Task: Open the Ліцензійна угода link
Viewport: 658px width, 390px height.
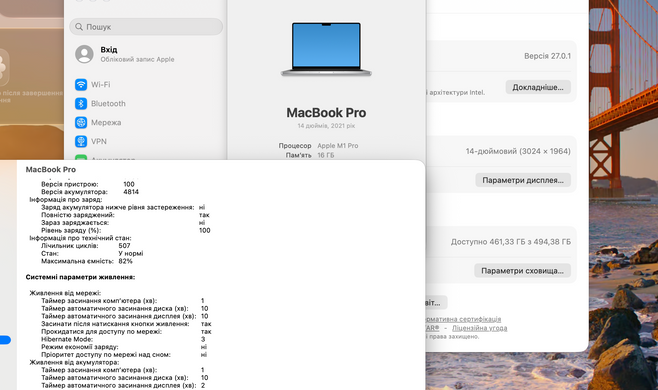Action: [x=480, y=328]
